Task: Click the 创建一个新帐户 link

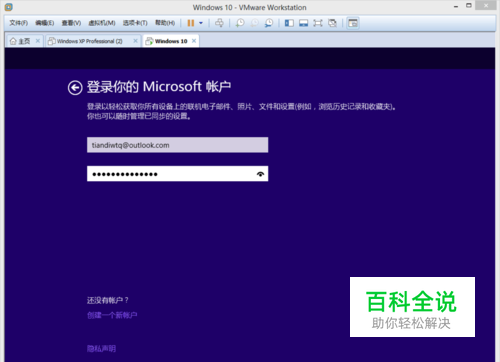Action: point(112,315)
